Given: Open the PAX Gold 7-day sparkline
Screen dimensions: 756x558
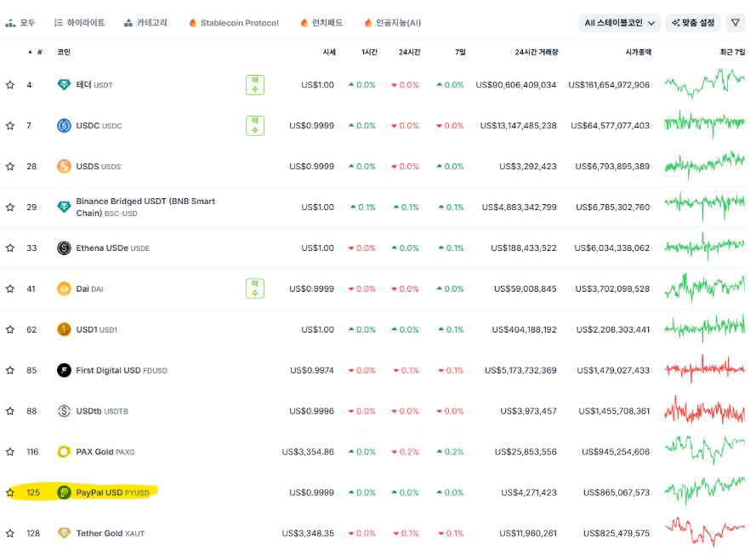Looking at the screenshot, I should [704, 450].
